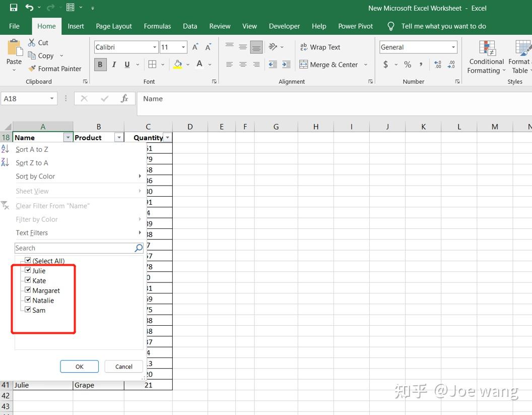The height and width of the screenshot is (415, 532).
Task: Apply font color with A icon
Action: pyautogui.click(x=199, y=65)
